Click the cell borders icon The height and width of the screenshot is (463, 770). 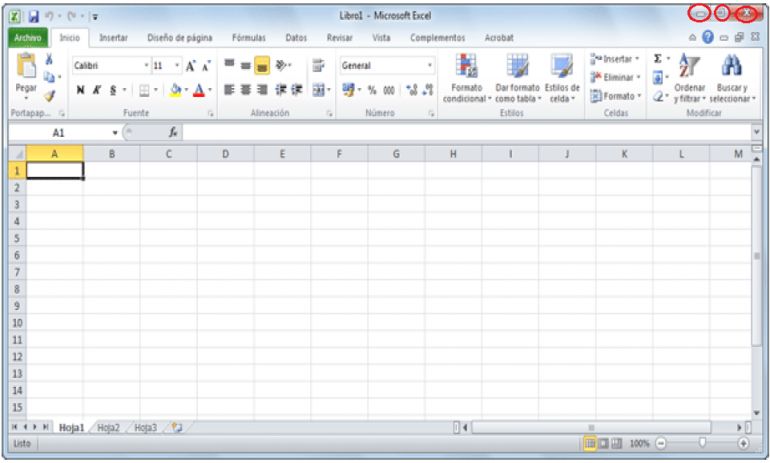pos(144,90)
